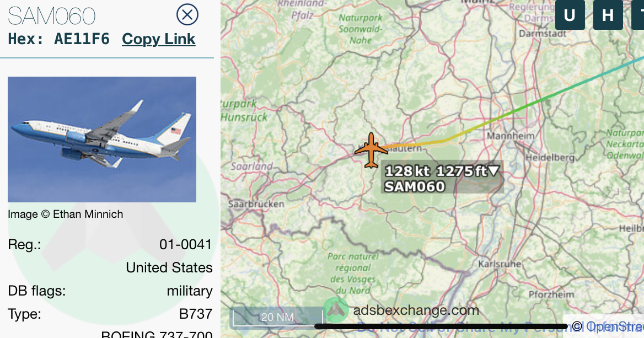Click the descending arrow in altitude label
This screenshot has width=644, height=338.
(493, 171)
